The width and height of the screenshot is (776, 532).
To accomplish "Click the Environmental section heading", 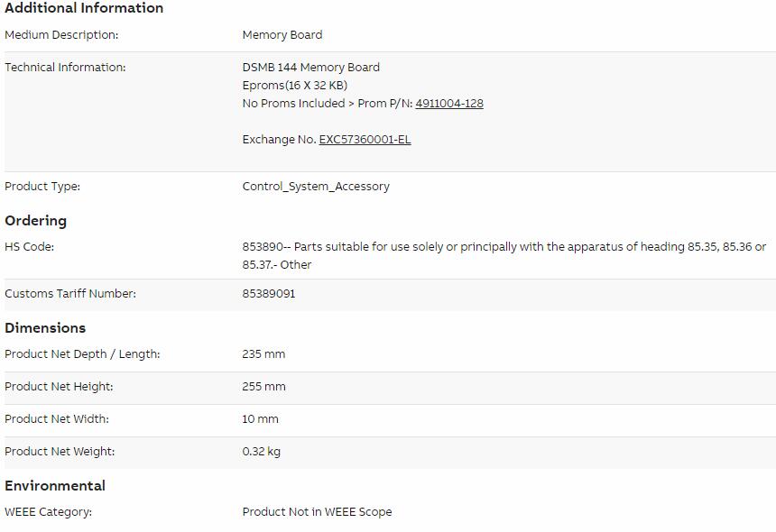I will click(x=55, y=485).
